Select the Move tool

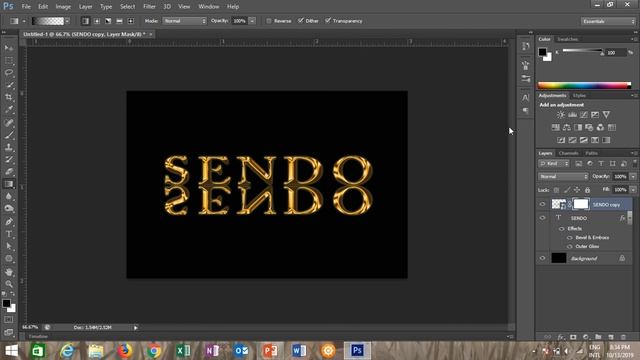click(9, 48)
